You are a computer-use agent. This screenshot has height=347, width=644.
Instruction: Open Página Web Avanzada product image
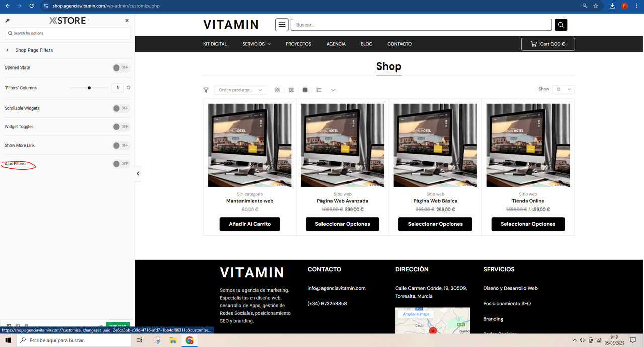[x=343, y=145]
